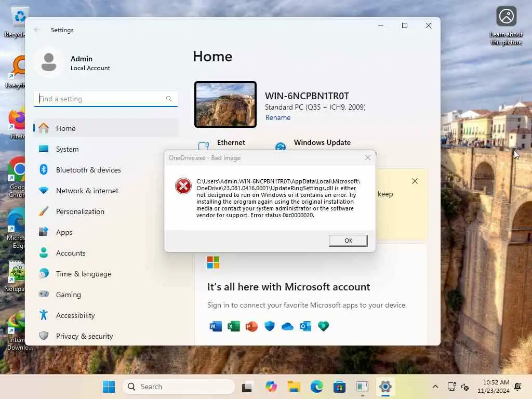The width and height of the screenshot is (532, 399).
Task: Click the network icon in system tray
Action: [x=451, y=387]
